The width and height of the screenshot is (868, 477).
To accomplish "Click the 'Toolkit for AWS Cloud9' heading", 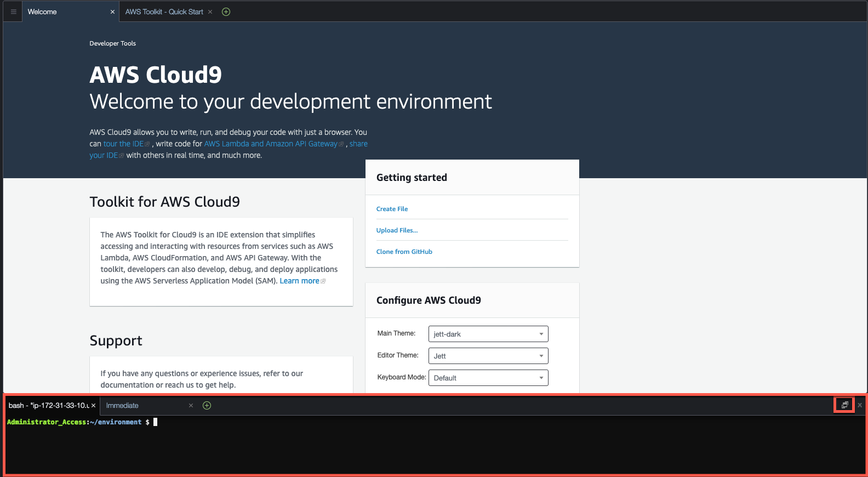I will [164, 202].
